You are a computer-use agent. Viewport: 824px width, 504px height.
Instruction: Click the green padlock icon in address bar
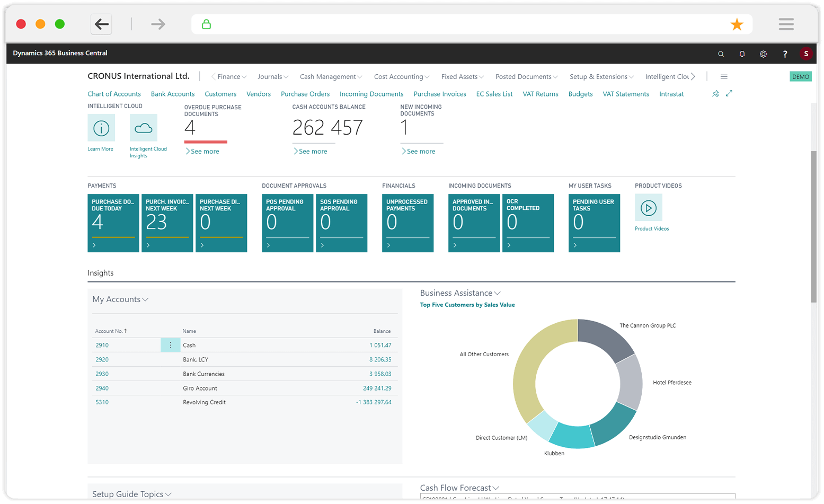pyautogui.click(x=206, y=24)
